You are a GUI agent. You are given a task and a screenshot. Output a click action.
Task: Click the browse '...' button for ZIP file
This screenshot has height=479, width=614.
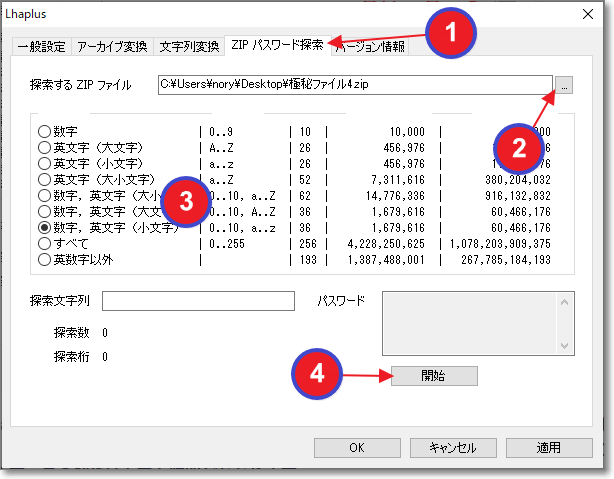[565, 86]
